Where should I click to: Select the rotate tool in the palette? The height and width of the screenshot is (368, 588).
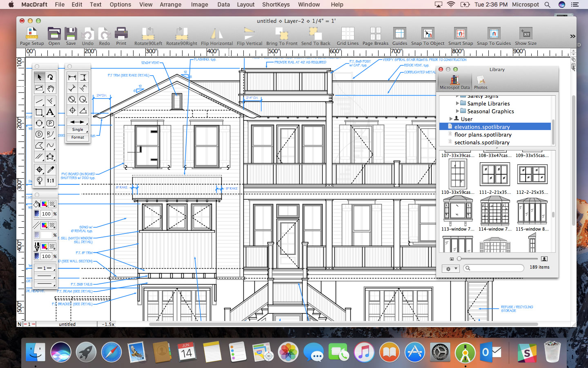[x=50, y=77]
